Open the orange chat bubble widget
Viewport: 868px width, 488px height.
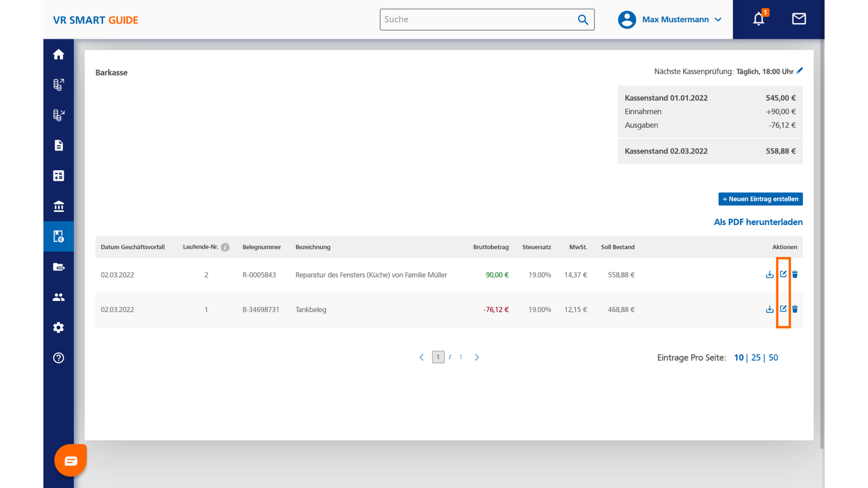coord(71,460)
